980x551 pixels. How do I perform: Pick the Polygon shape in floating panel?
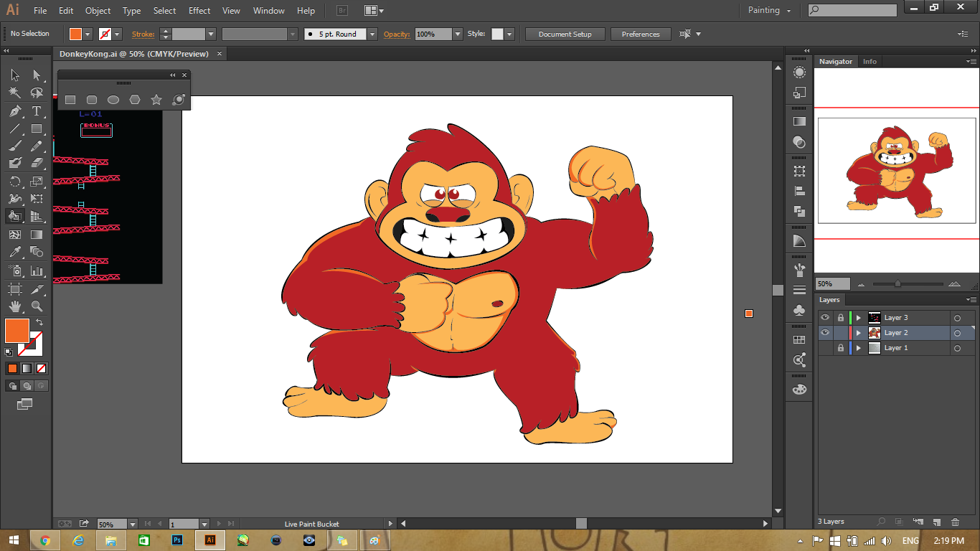tap(135, 100)
